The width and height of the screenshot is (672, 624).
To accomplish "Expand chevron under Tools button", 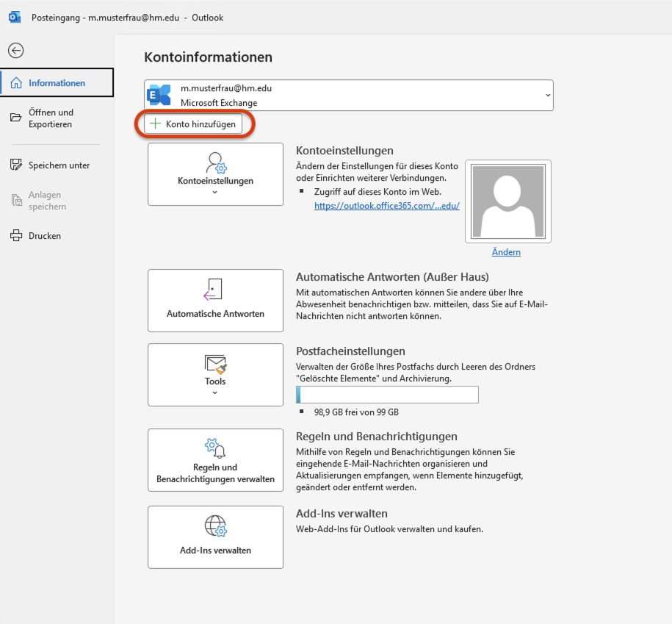I will tap(215, 392).
